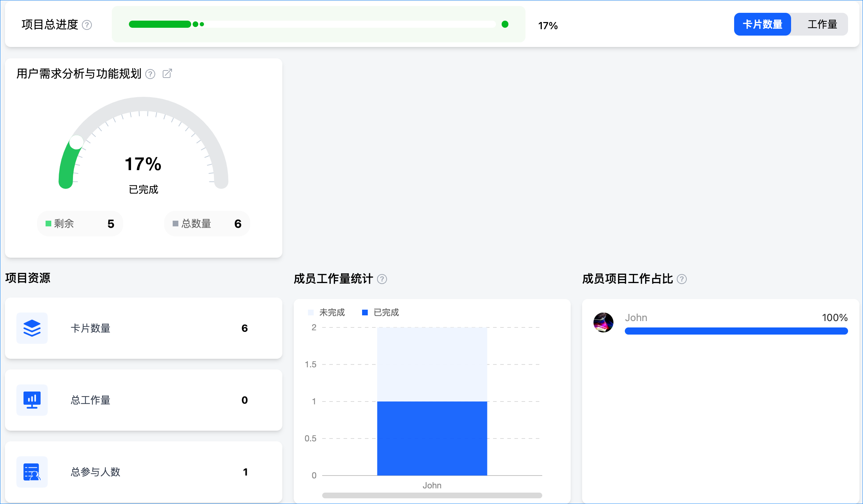Toggle 已完成 legend in workload chart
The image size is (863, 504).
point(381,313)
